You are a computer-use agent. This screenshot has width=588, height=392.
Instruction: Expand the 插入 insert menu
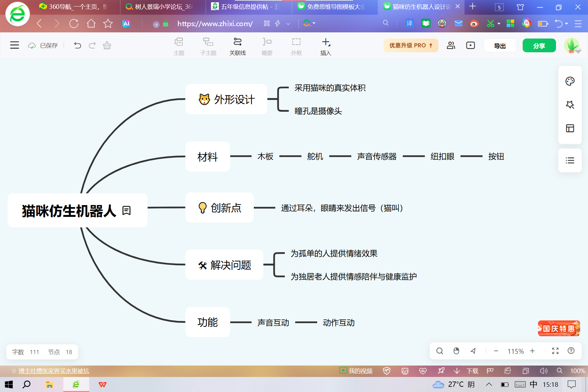pyautogui.click(x=326, y=46)
